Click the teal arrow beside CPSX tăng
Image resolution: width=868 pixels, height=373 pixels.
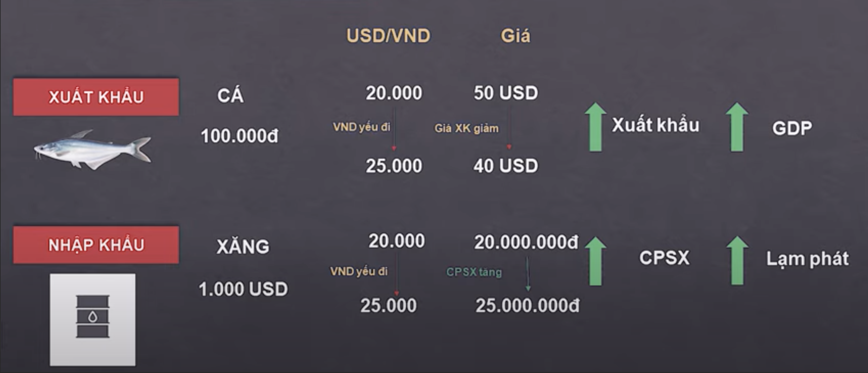click(528, 273)
